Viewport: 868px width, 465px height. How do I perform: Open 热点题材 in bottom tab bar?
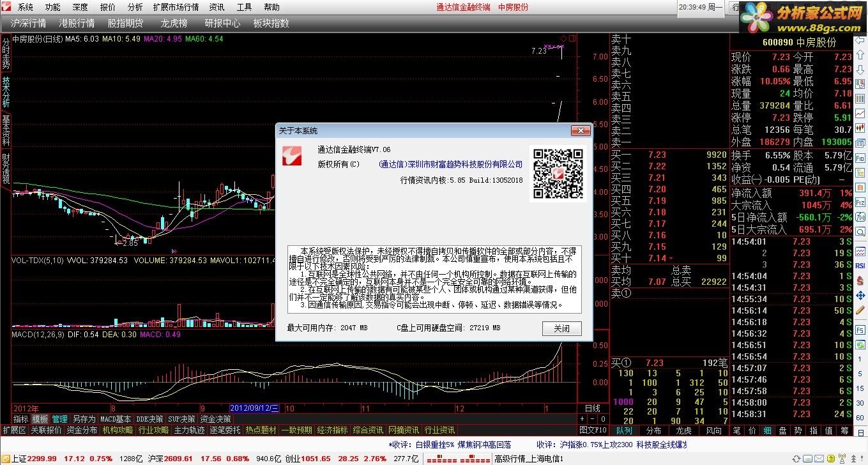[x=261, y=431]
